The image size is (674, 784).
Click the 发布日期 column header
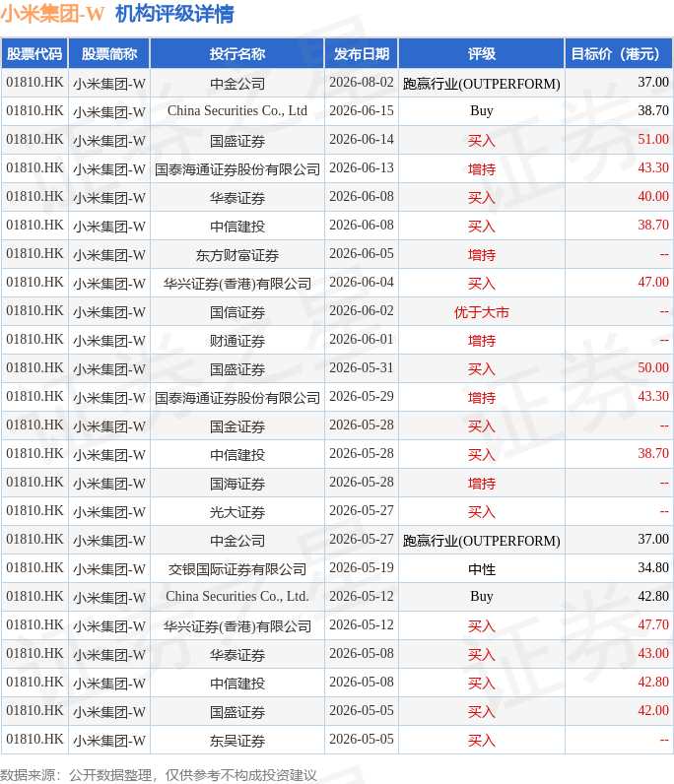point(362,53)
